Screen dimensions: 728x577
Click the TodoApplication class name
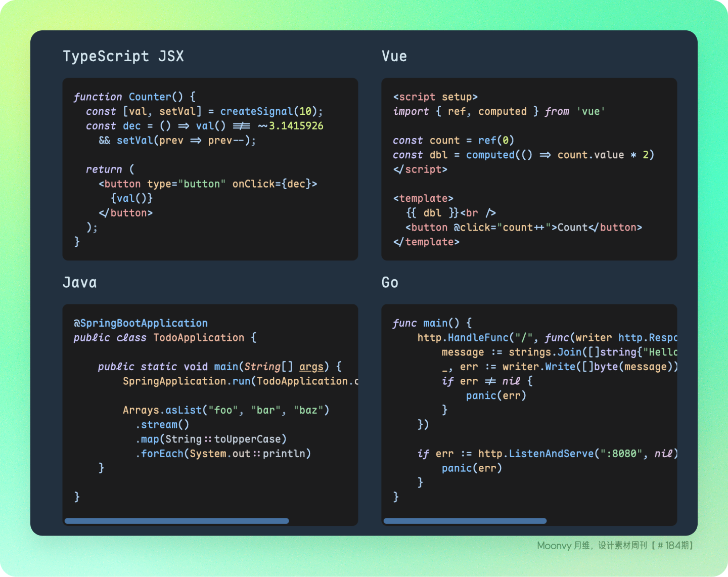coord(199,338)
